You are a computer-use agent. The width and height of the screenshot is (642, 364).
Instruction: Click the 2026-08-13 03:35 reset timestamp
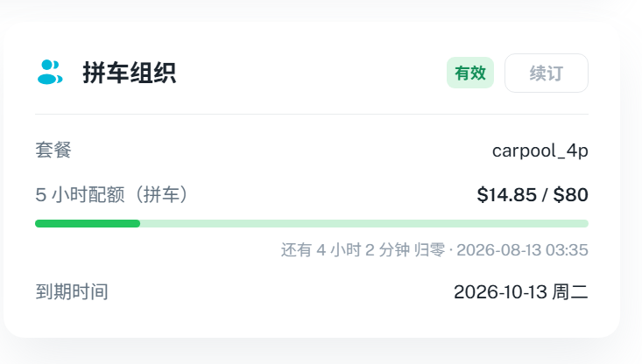click(x=522, y=250)
